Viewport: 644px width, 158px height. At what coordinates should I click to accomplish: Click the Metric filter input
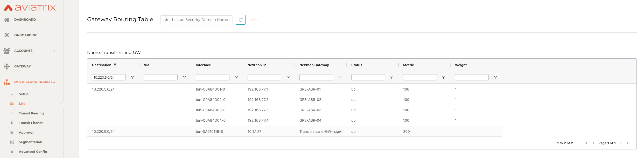point(420,77)
